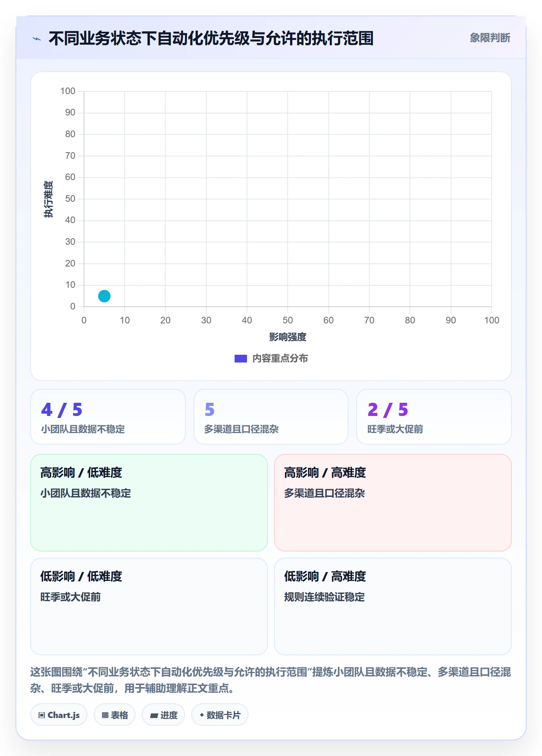Click the lightning bolt icon beside the title
The image size is (542, 756).
37,39
